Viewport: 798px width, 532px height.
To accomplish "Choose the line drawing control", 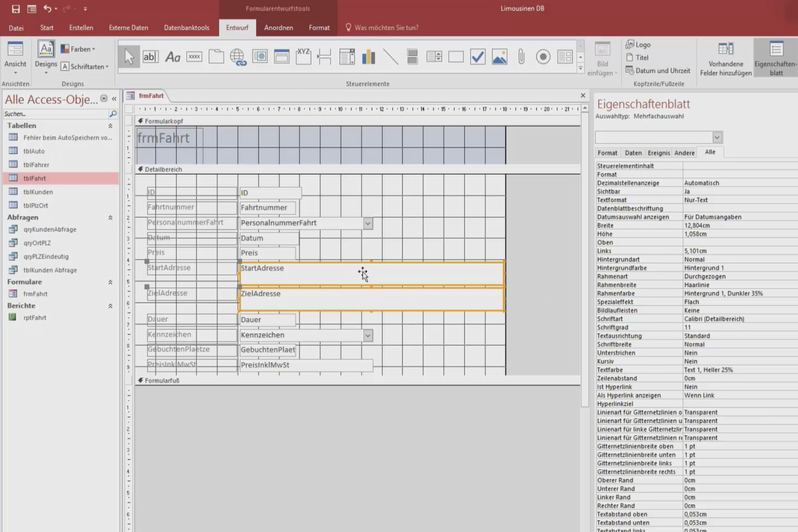I will [390, 57].
